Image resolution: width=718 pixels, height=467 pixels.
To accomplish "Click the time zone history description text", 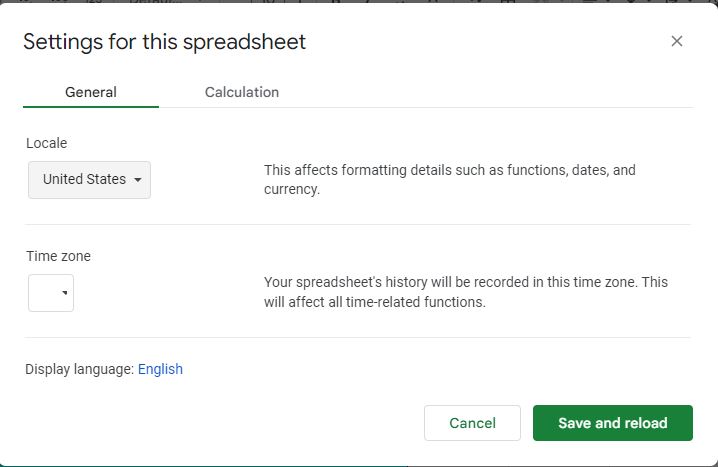I will (x=466, y=292).
